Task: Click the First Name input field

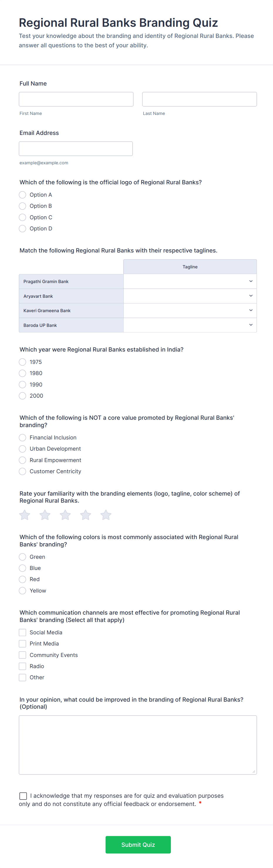Action: click(x=76, y=99)
